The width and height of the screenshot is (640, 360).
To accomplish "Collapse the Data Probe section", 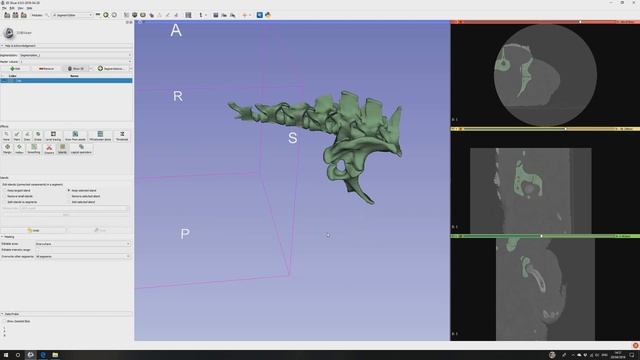I will (66, 314).
